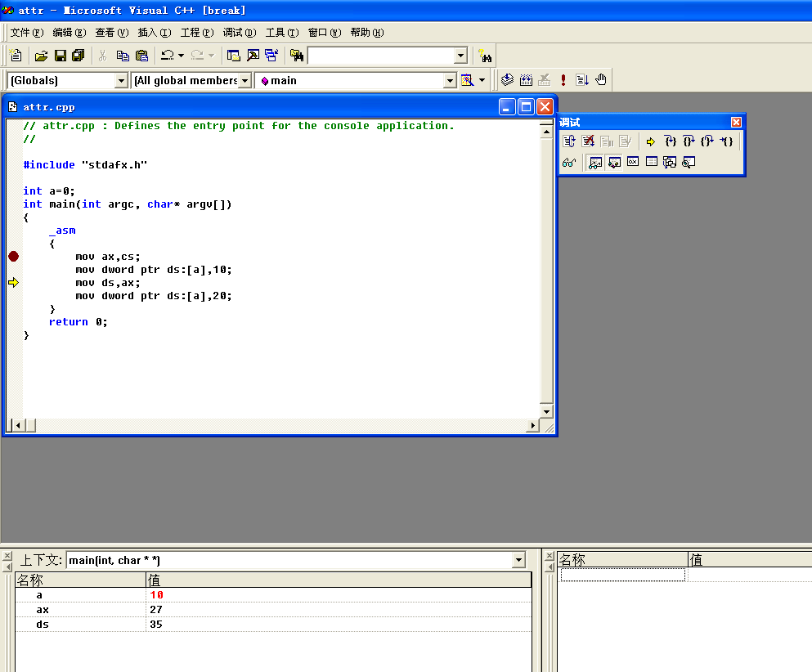
Task: Expand the 上下文 context dropdown
Action: pyautogui.click(x=518, y=560)
